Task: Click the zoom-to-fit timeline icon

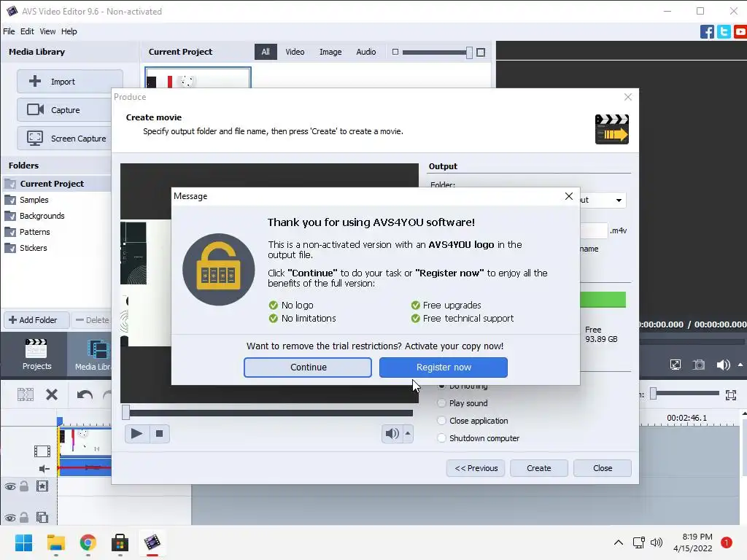Action: [x=731, y=394]
